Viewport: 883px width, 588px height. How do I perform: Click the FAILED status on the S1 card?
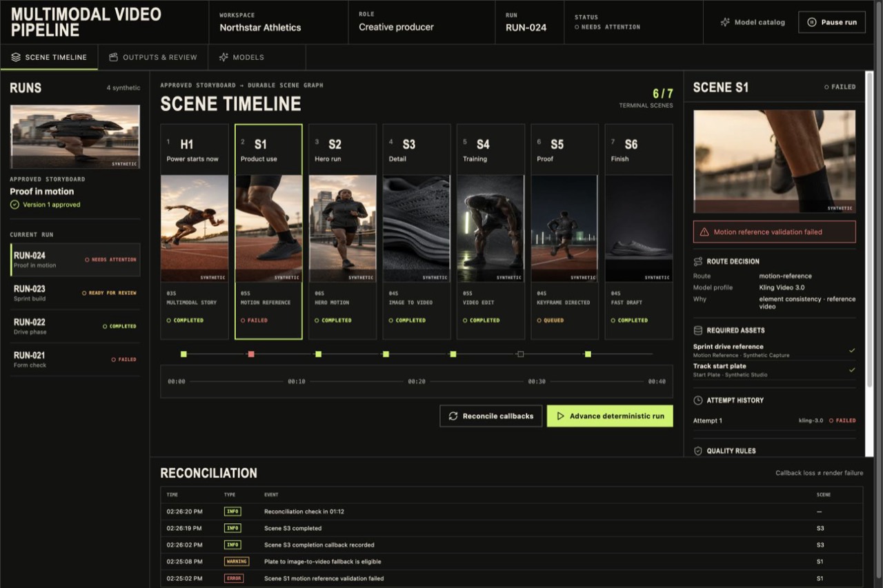click(254, 321)
